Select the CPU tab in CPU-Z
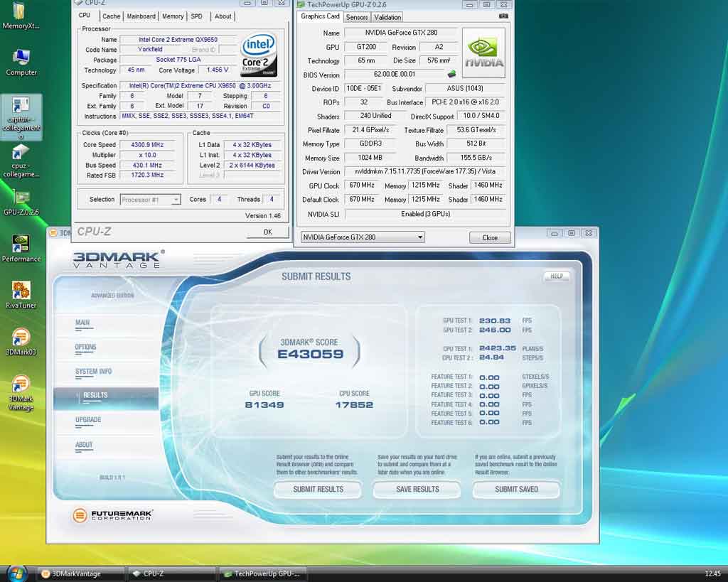Image resolution: width=728 pixels, height=582 pixels. tap(85, 16)
